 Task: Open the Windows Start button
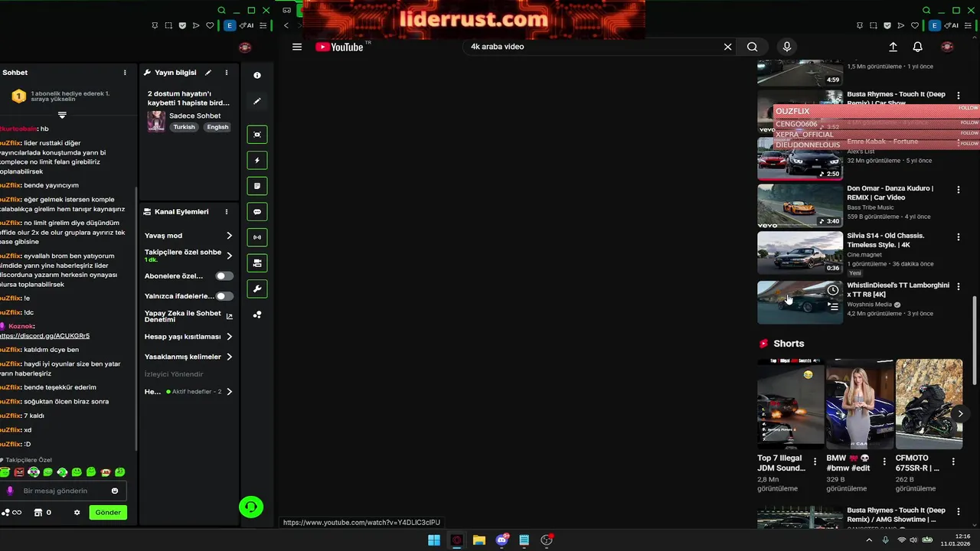(x=434, y=540)
